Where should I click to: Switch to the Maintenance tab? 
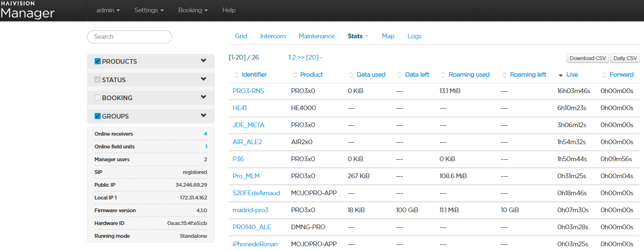316,36
